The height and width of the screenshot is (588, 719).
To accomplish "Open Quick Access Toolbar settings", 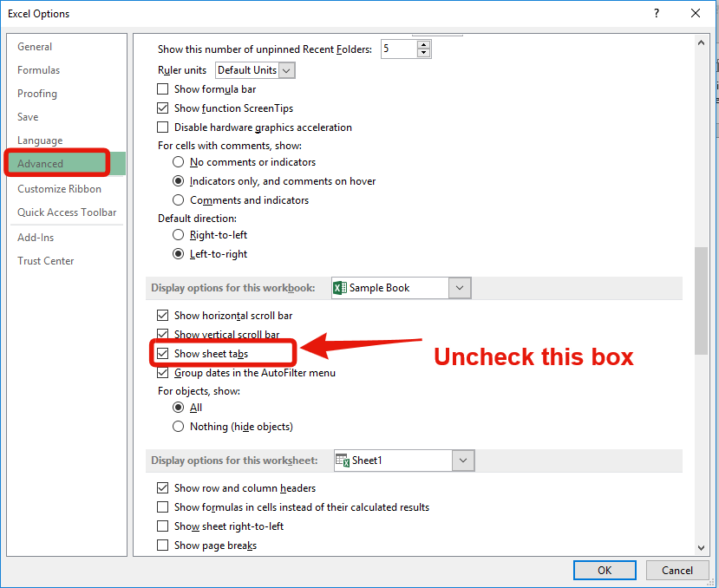I will point(67,212).
